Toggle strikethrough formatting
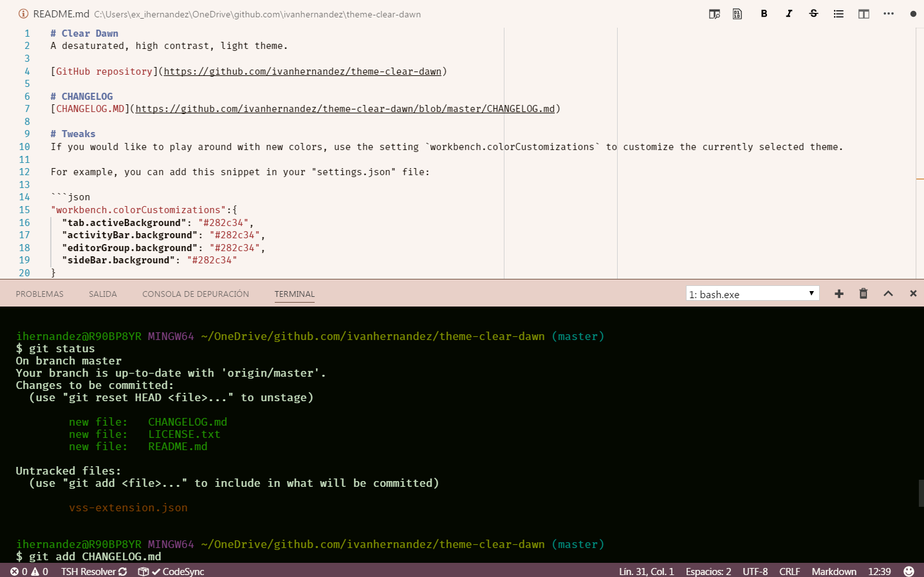 pyautogui.click(x=813, y=14)
